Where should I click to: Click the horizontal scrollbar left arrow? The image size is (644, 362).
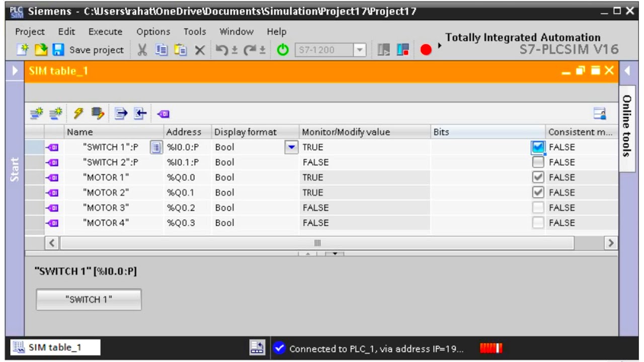(x=51, y=243)
